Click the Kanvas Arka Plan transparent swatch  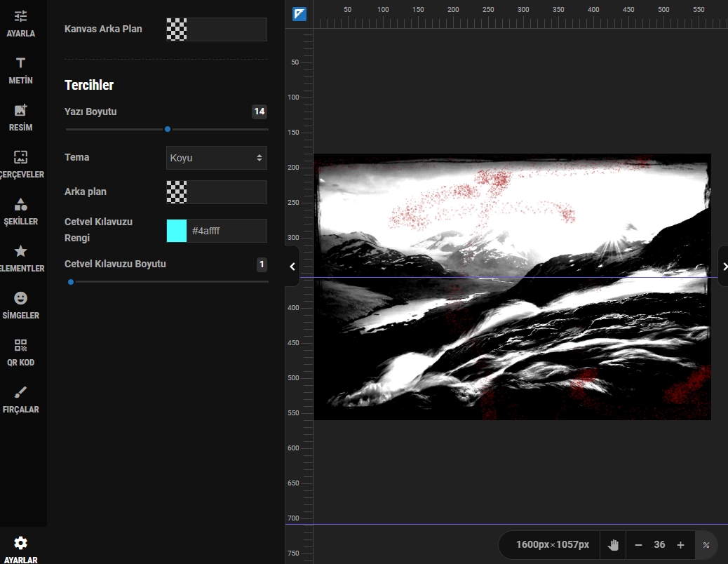point(177,29)
